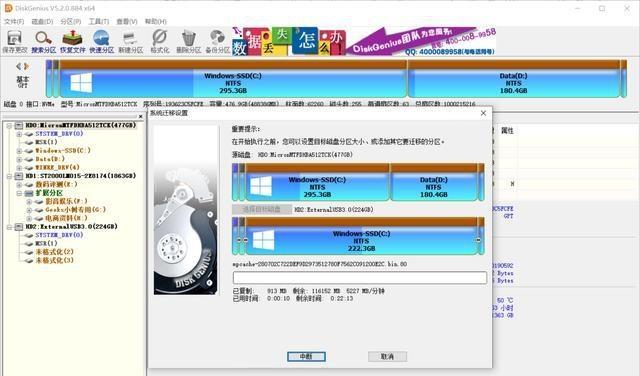
Task: Click the 扩展分区 extended partition icon
Action: [x=29, y=193]
